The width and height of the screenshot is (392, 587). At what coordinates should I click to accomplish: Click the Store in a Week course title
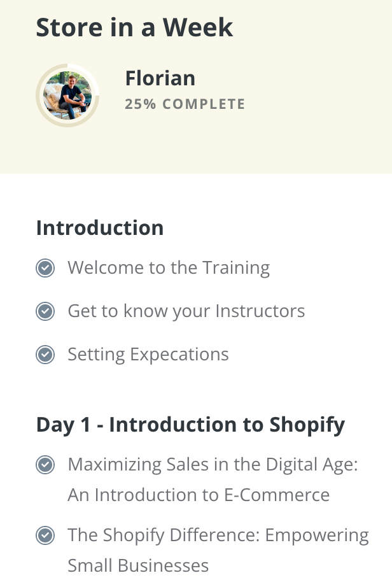coord(134,27)
